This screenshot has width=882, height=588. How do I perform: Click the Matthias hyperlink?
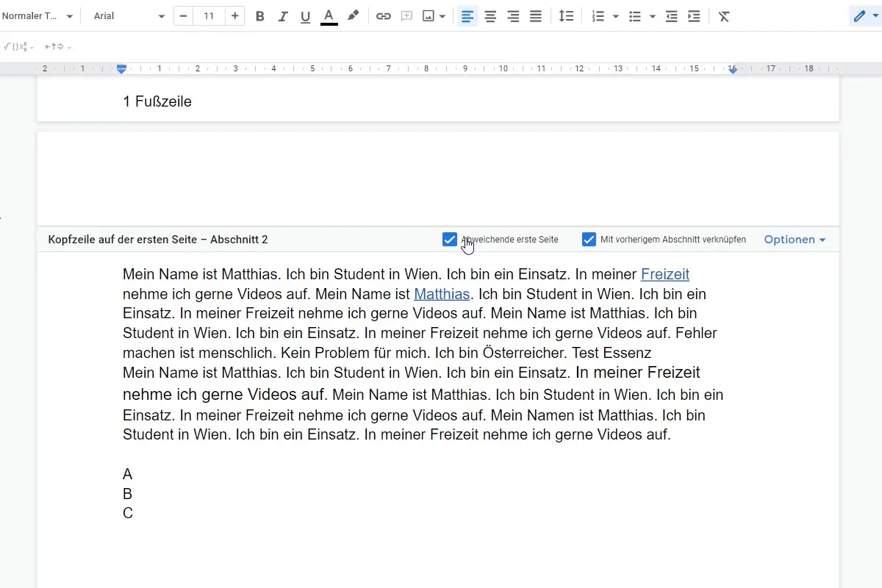coord(442,294)
